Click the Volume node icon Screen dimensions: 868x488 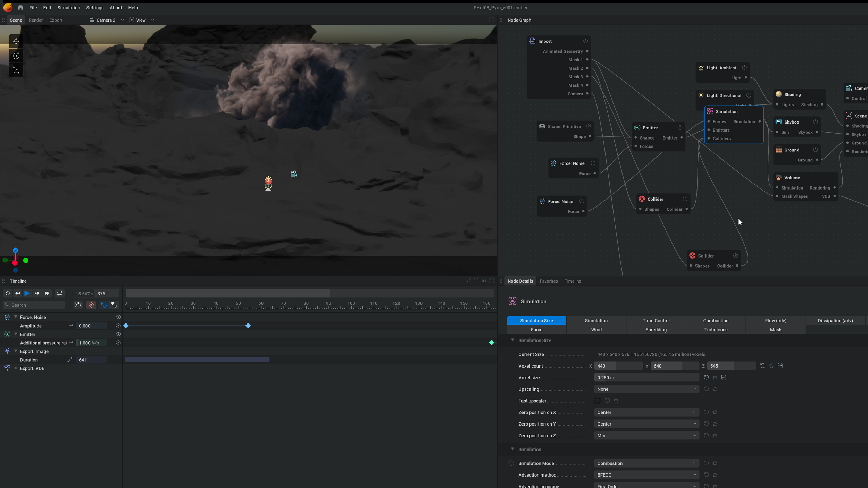click(x=778, y=178)
